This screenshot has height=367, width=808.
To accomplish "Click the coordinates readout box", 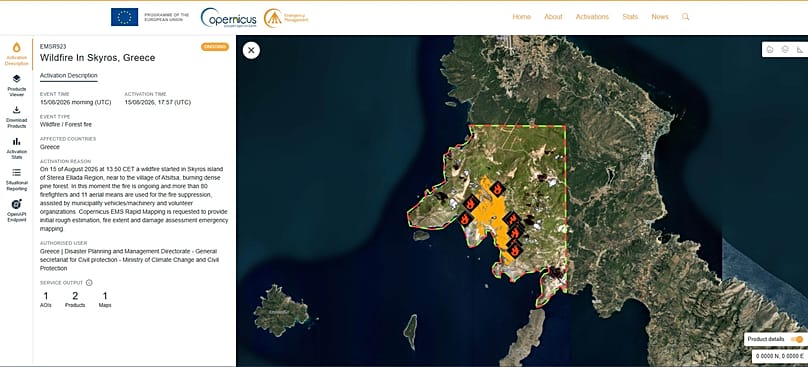I will (779, 356).
